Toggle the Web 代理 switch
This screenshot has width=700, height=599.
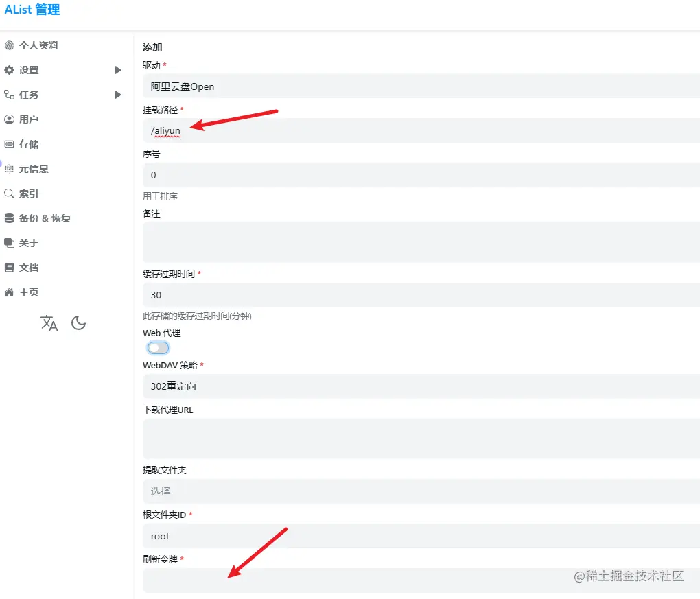[158, 348]
